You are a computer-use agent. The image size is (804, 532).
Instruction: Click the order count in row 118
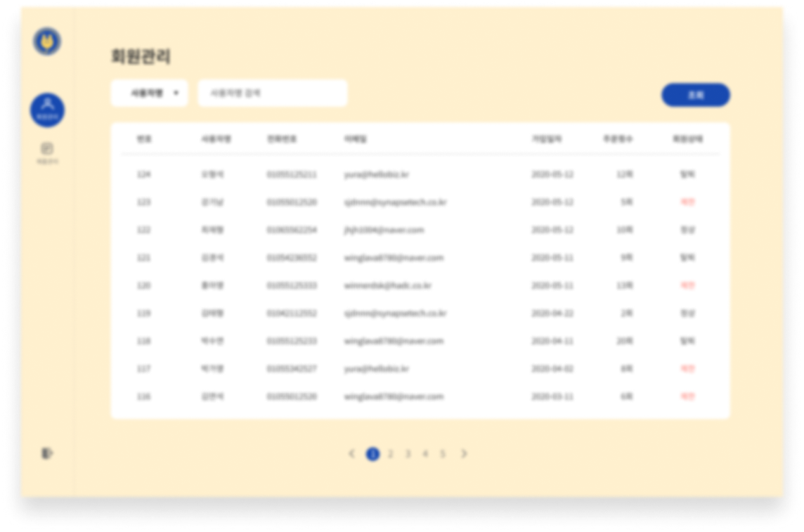[625, 341]
